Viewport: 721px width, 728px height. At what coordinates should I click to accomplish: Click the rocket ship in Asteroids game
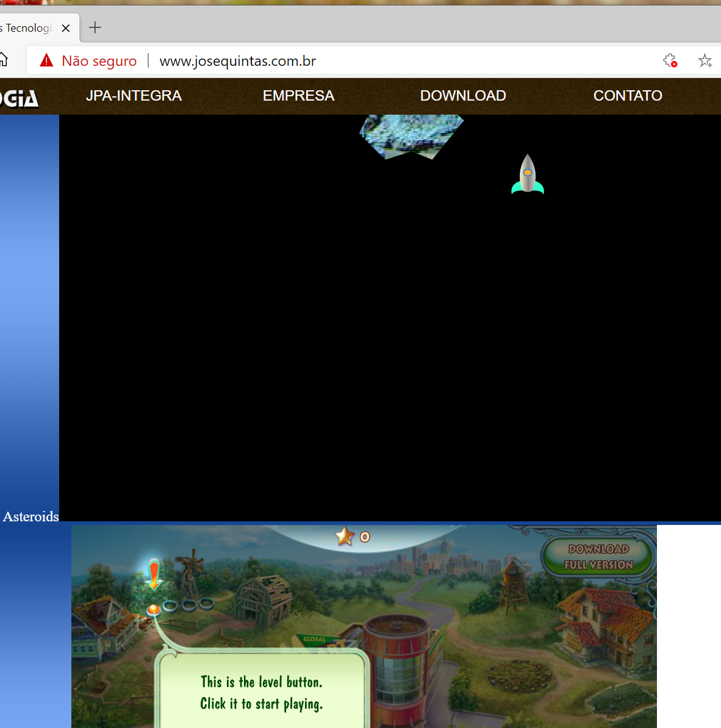[527, 174]
